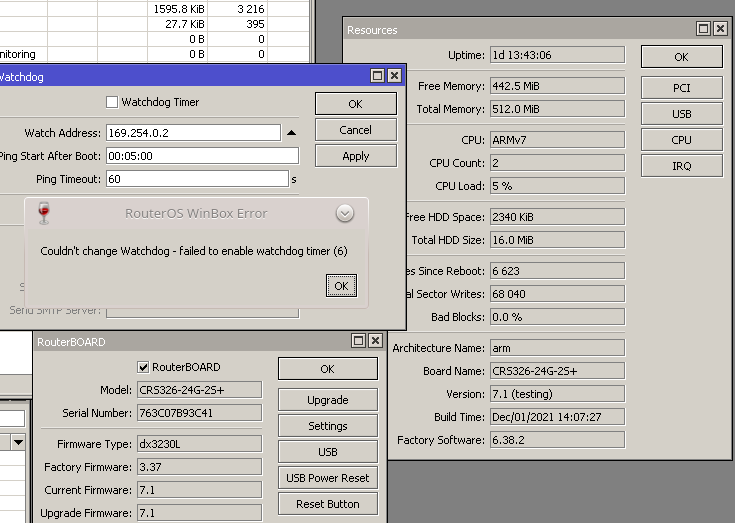Close the Resources window
735x523 pixels.
[720, 29]
